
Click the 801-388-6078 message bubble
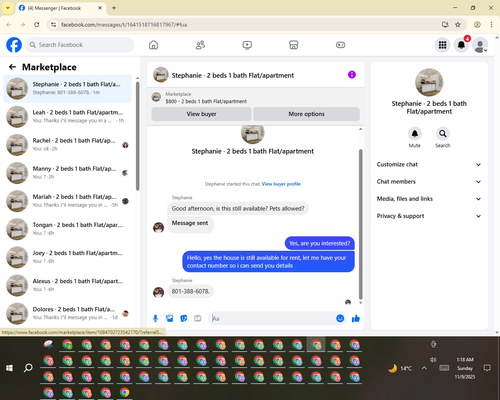pos(190,291)
